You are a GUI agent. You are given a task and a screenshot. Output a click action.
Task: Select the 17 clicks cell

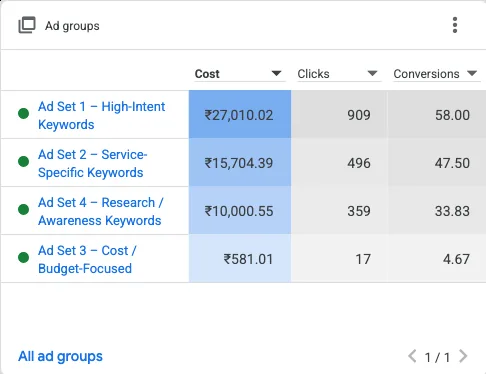(339, 259)
